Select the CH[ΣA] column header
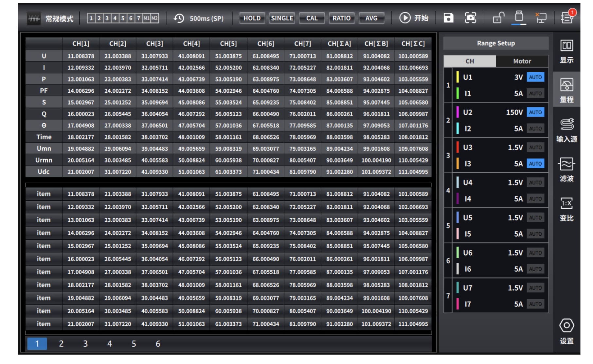The width and height of the screenshot is (593, 364). 339,44
